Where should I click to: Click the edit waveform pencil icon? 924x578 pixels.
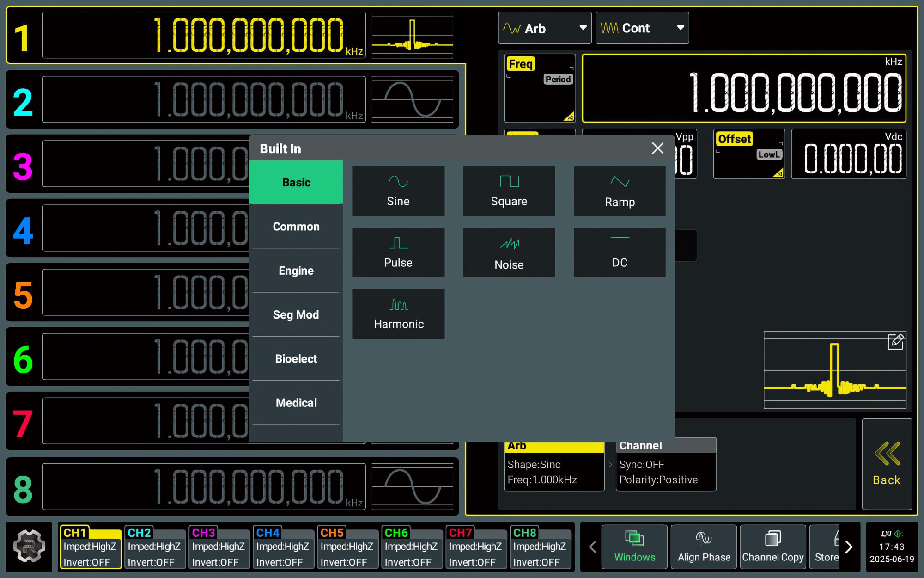tap(896, 342)
